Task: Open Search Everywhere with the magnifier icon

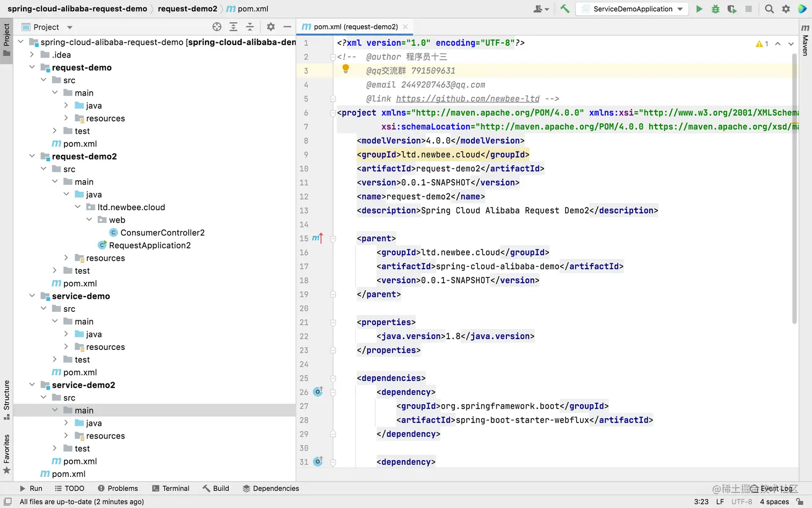Action: (x=770, y=9)
